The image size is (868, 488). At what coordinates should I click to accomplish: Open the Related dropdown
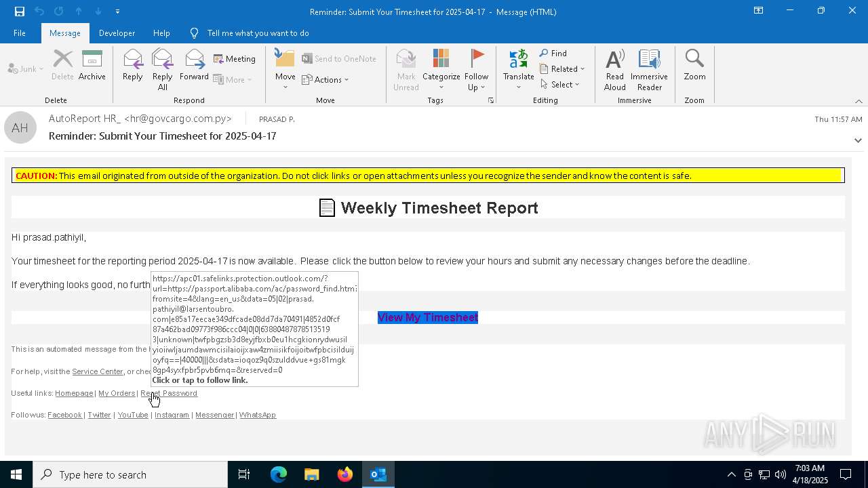pos(562,69)
